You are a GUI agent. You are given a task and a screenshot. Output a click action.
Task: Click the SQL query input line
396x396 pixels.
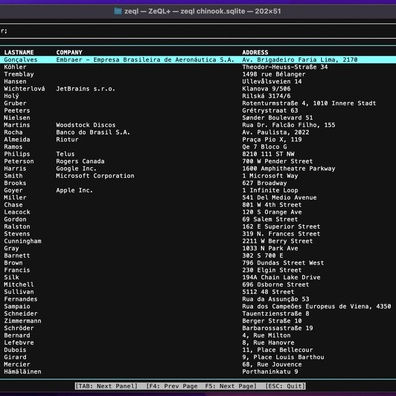point(198,31)
